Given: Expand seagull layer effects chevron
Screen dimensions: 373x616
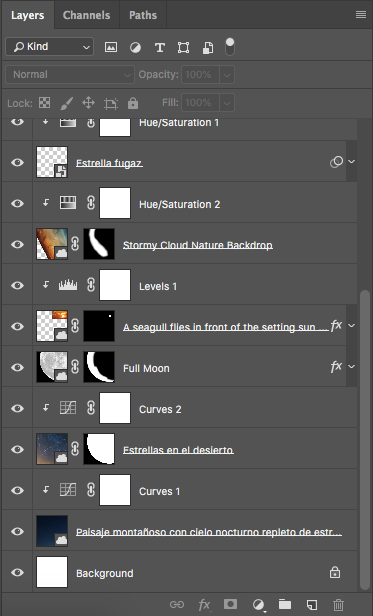Looking at the screenshot, I should coord(351,326).
